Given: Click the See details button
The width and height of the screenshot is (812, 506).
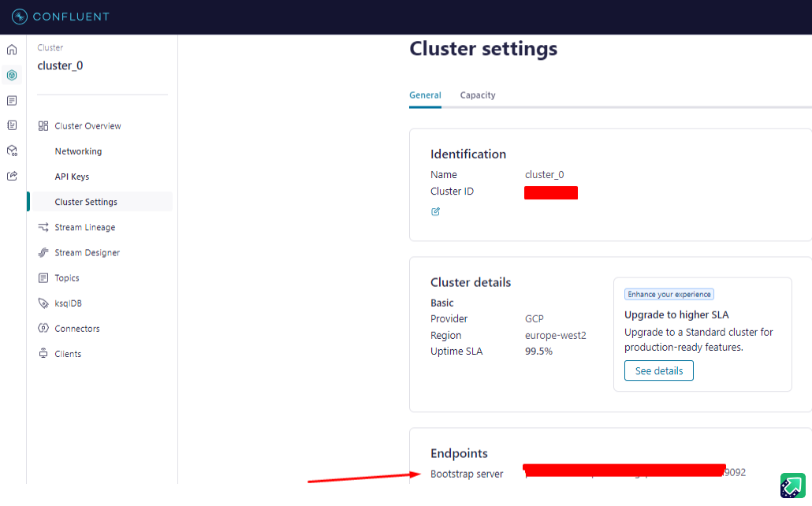Looking at the screenshot, I should point(659,370).
